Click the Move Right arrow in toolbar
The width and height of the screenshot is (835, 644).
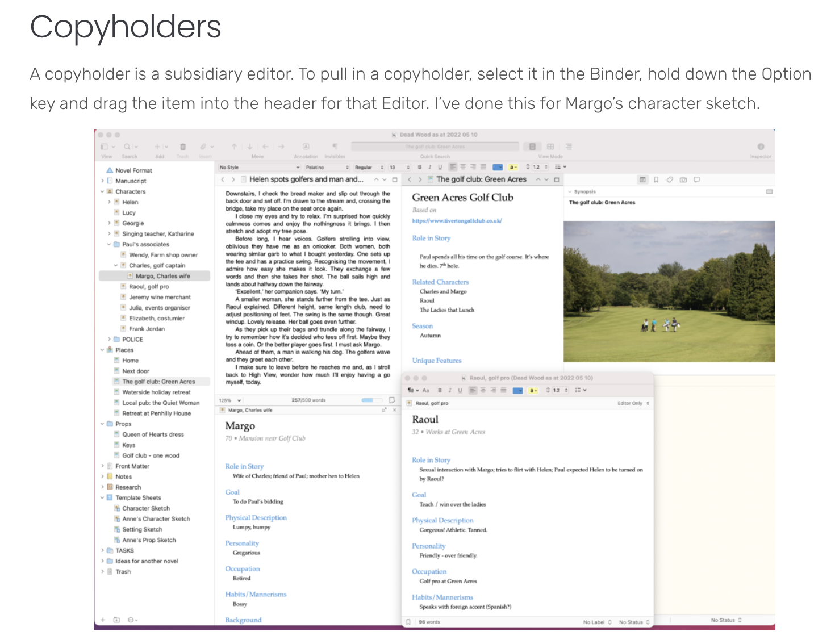click(281, 147)
